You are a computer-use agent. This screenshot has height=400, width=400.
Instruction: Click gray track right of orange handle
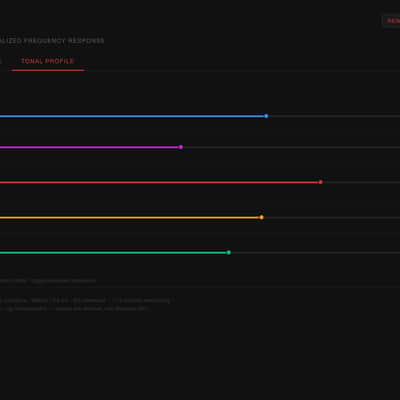coord(332,218)
